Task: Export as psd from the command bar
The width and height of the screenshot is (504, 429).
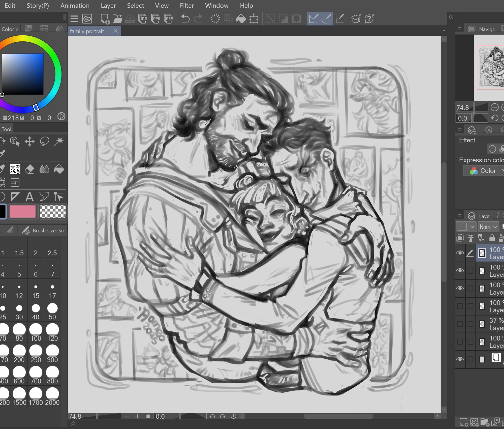Action: (168, 19)
